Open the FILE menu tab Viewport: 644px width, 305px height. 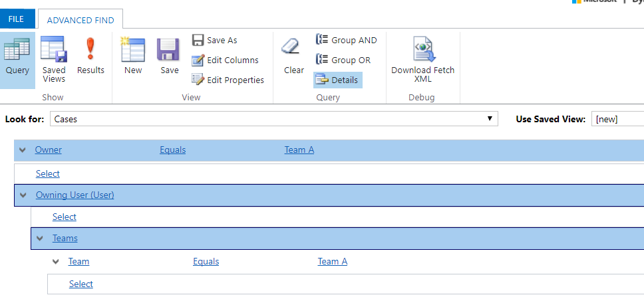click(17, 19)
